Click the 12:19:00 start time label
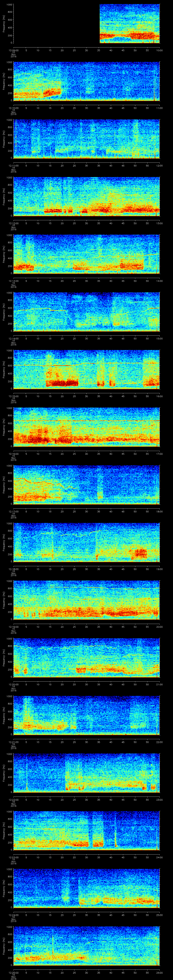The image size is (173, 980). coord(13,627)
